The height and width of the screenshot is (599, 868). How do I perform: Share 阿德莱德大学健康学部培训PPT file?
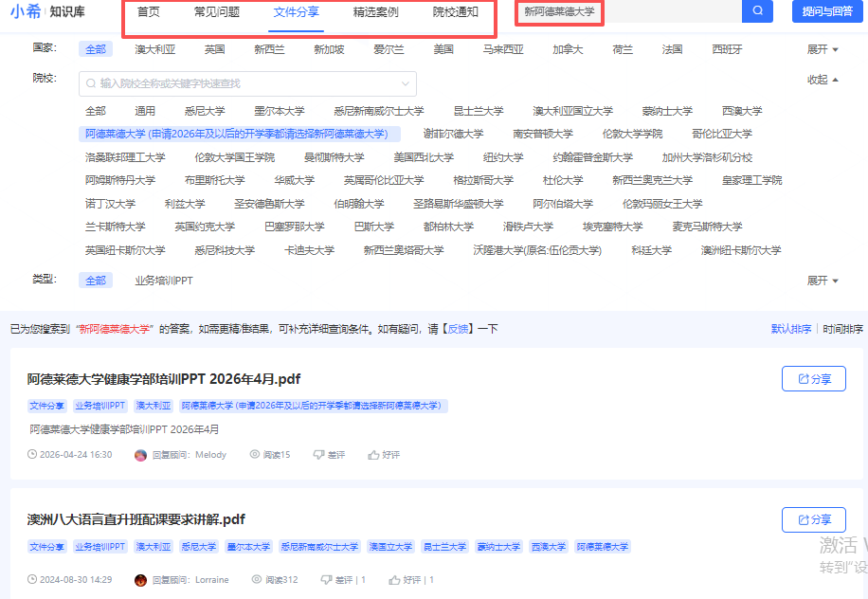[x=814, y=379]
